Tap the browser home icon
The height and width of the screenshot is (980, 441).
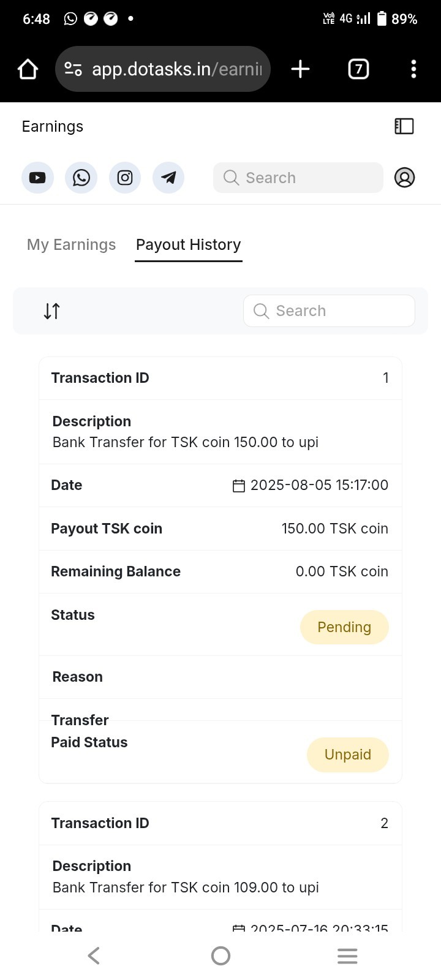(x=28, y=69)
